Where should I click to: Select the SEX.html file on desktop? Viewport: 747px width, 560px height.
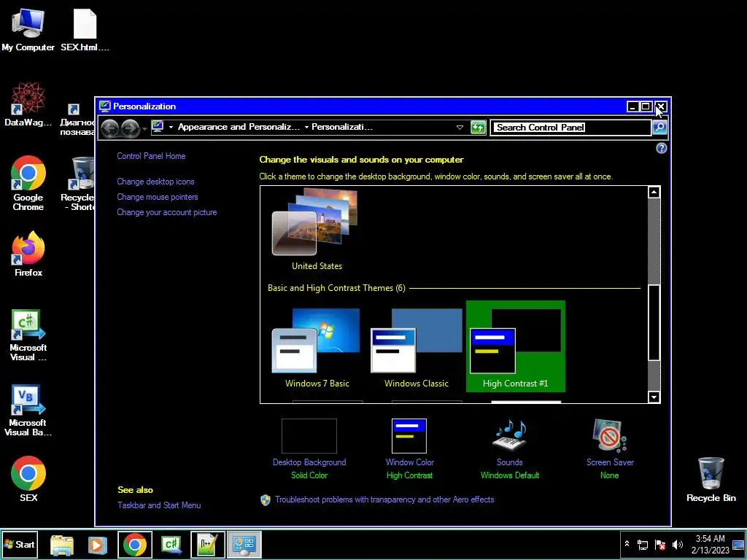click(85, 29)
